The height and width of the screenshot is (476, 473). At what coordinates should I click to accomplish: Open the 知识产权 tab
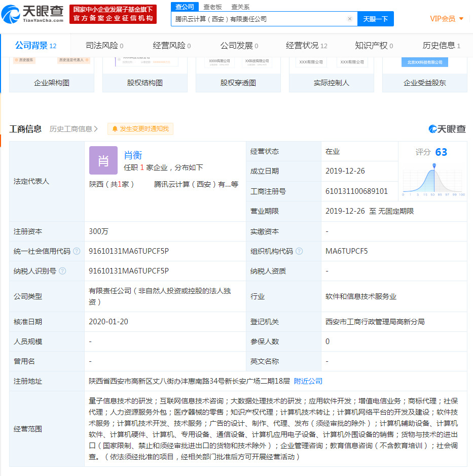click(374, 46)
